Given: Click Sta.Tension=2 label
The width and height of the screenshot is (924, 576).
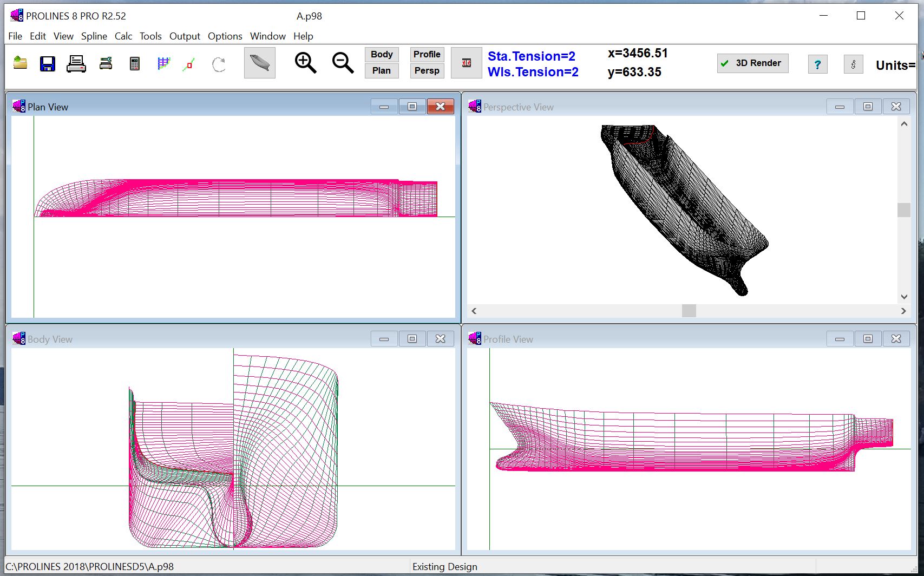Looking at the screenshot, I should tap(532, 56).
